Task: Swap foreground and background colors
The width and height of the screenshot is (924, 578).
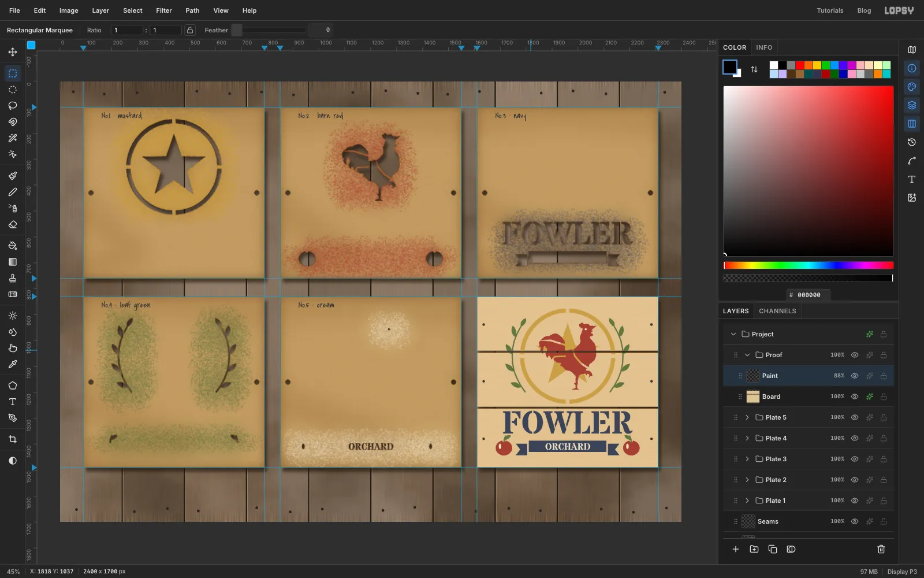Action: point(754,69)
